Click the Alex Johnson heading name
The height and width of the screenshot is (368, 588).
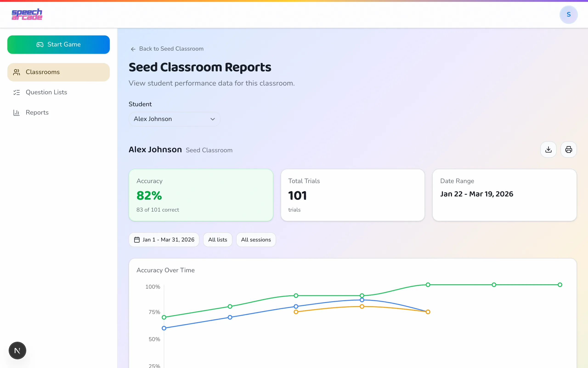point(155,149)
